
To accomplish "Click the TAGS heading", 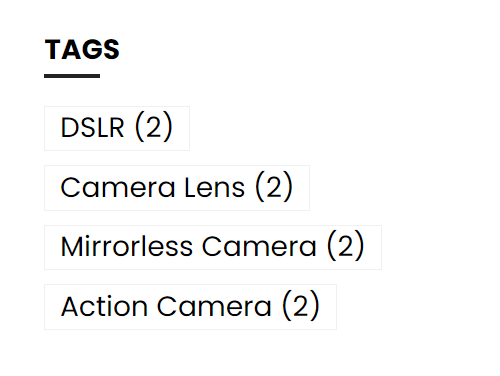I will coord(82,49).
